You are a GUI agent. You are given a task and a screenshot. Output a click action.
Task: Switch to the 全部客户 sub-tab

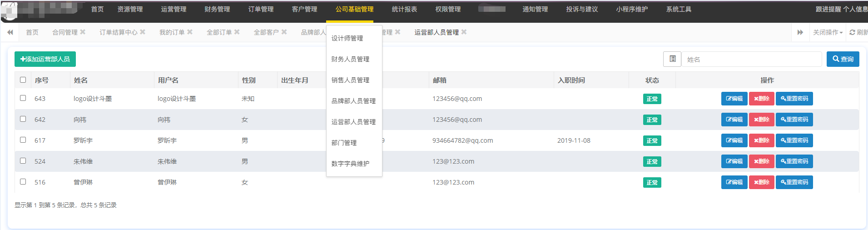click(x=266, y=32)
